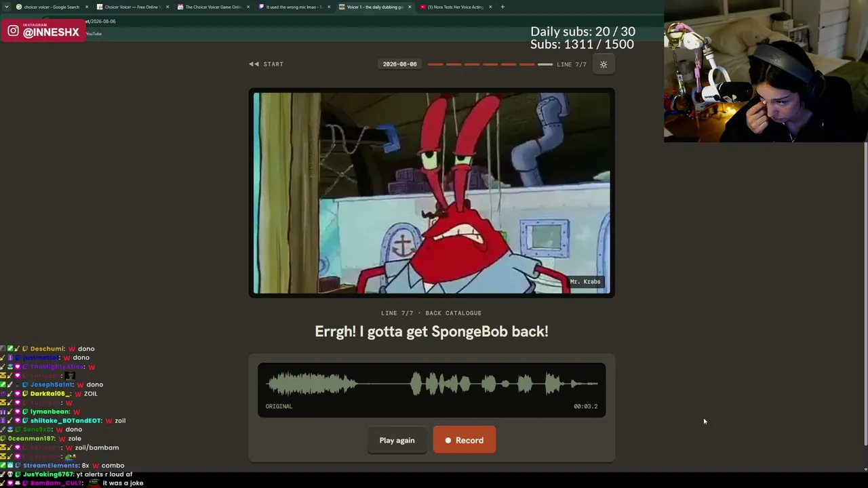Open the browser tab search dropdown arrow
868x488 pixels.
click(x=6, y=7)
